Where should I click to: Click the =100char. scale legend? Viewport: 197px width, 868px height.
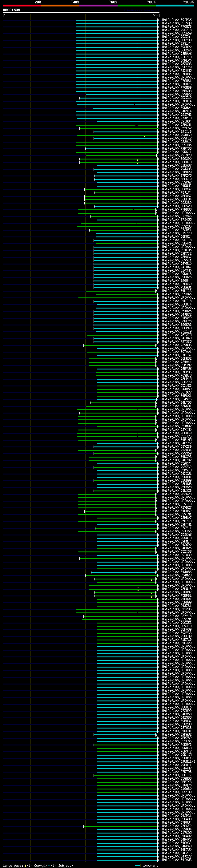click(x=147, y=866)
